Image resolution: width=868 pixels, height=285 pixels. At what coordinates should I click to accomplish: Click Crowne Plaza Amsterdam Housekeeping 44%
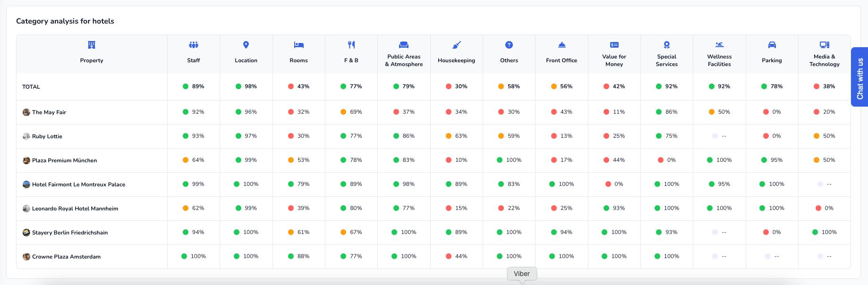[461, 256]
